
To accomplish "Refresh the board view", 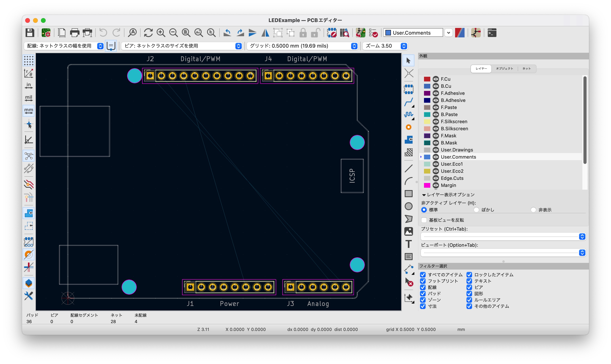I will (148, 33).
